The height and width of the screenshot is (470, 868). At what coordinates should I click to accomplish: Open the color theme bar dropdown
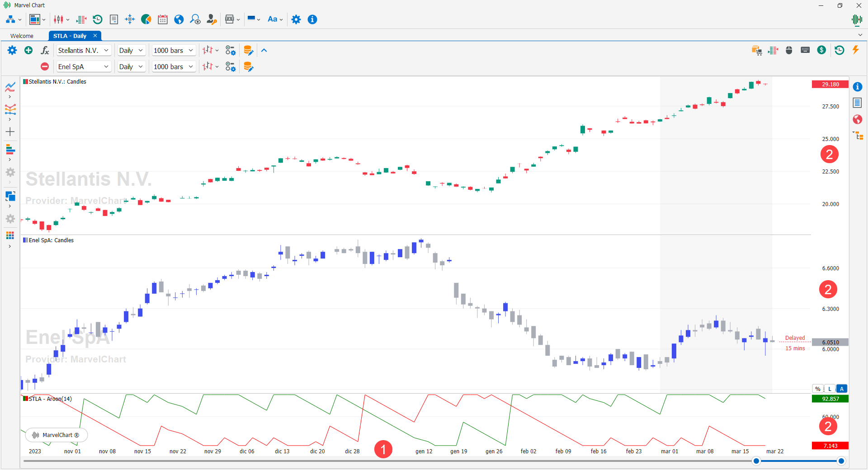tap(254, 19)
